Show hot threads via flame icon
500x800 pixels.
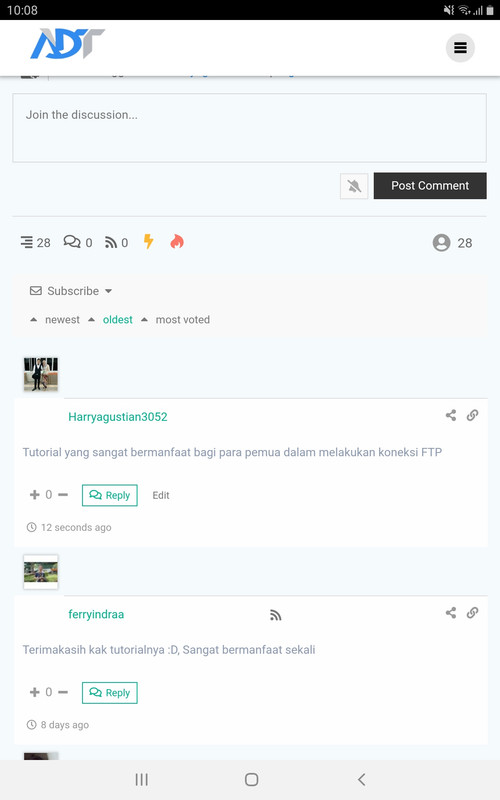point(177,242)
